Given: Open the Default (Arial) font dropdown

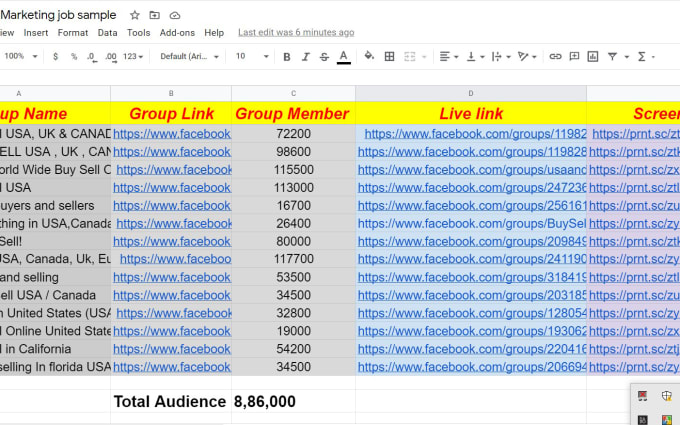Looking at the screenshot, I should pyautogui.click(x=189, y=56).
